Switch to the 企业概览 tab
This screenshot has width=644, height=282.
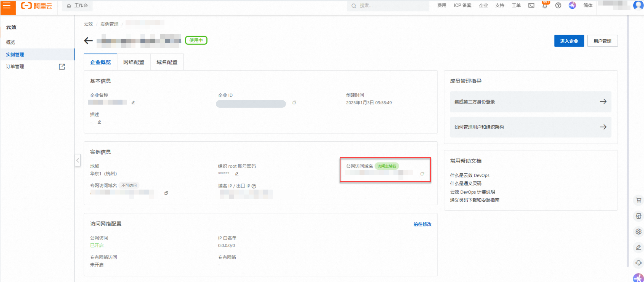tap(100, 62)
